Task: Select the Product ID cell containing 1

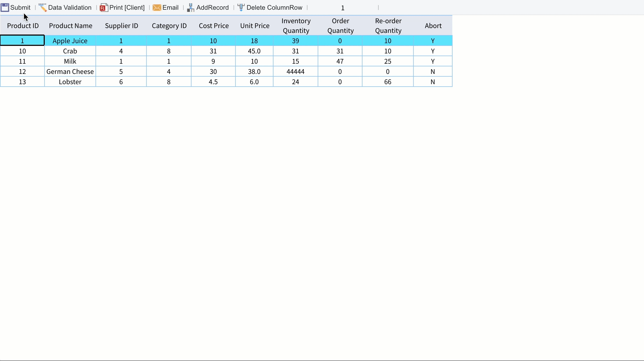Action: pyautogui.click(x=22, y=40)
